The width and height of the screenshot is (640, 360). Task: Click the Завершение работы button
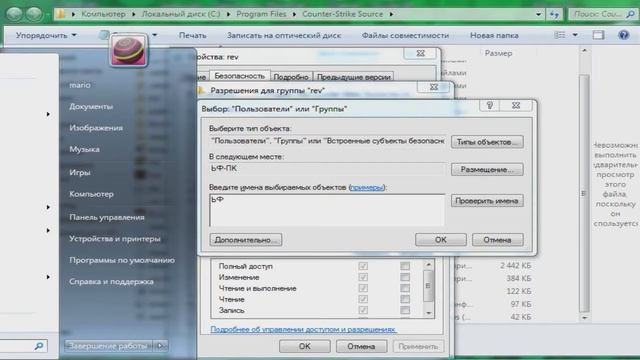click(109, 346)
